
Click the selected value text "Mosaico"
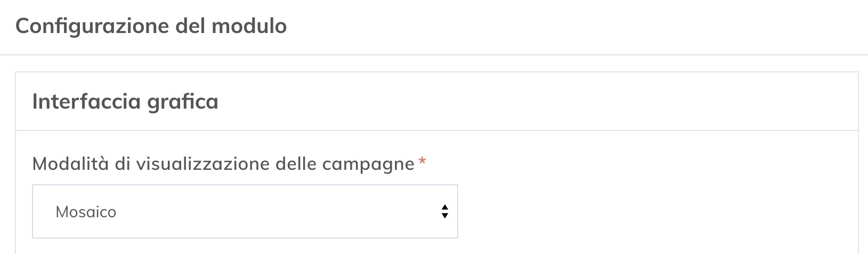coord(86,212)
